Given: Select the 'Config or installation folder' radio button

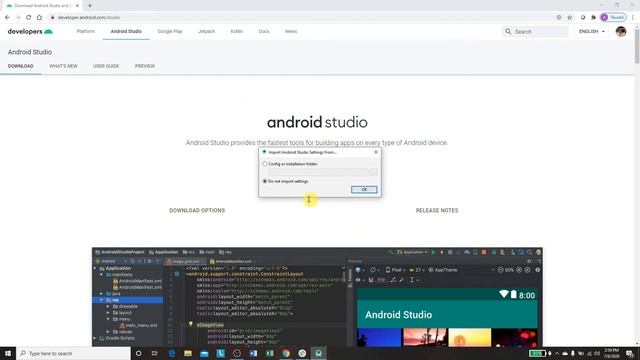Looking at the screenshot, I should coord(265,164).
